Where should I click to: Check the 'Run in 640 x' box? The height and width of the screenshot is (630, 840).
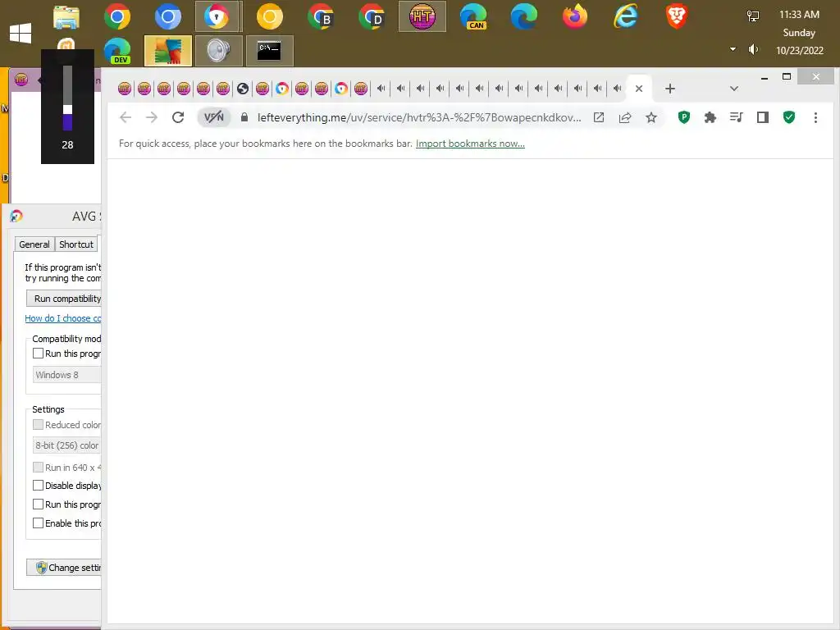coord(38,467)
